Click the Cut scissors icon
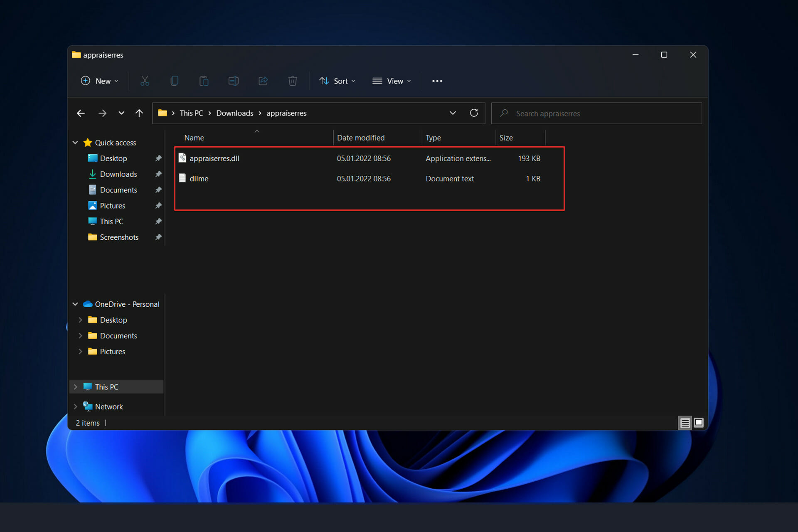 tap(145, 81)
